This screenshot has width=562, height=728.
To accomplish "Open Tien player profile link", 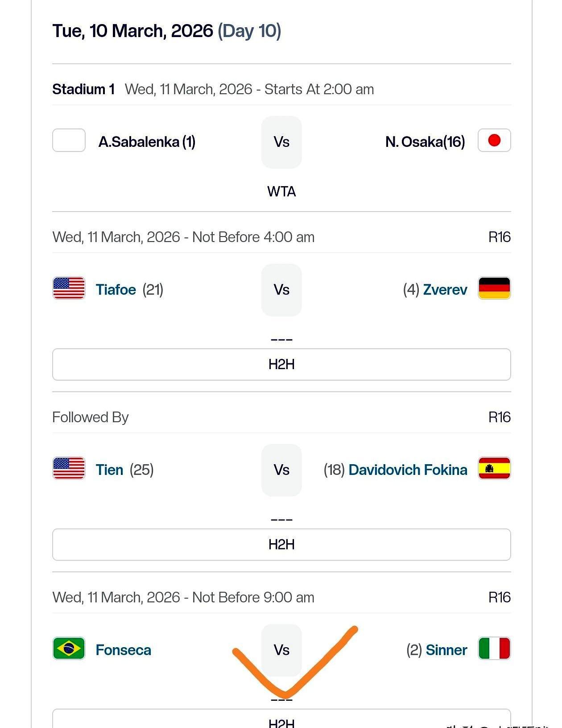I will (109, 470).
